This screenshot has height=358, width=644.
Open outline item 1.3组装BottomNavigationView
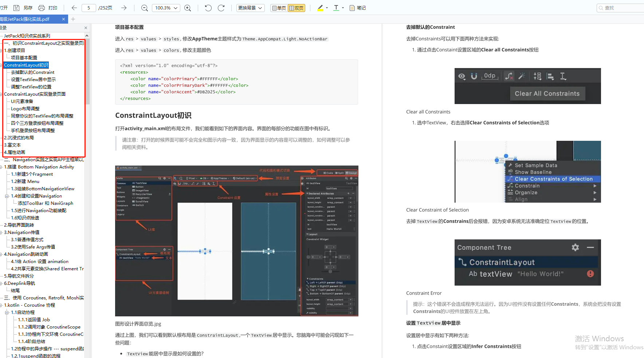click(x=43, y=188)
